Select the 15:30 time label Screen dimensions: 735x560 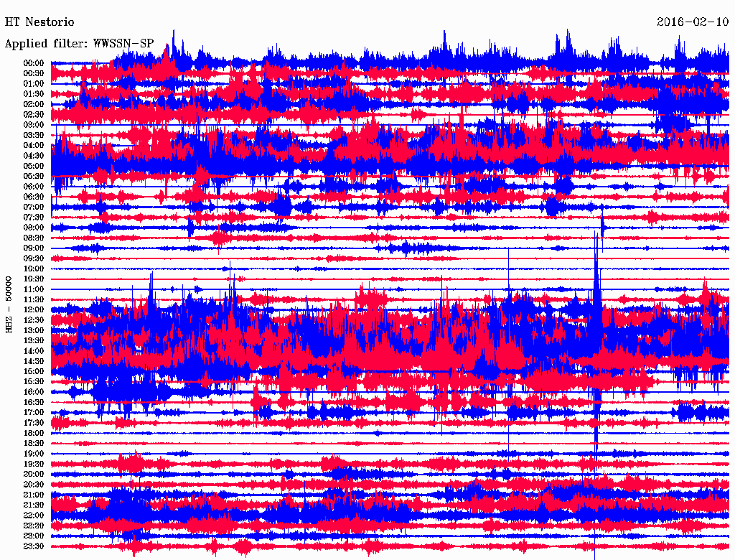click(34, 381)
